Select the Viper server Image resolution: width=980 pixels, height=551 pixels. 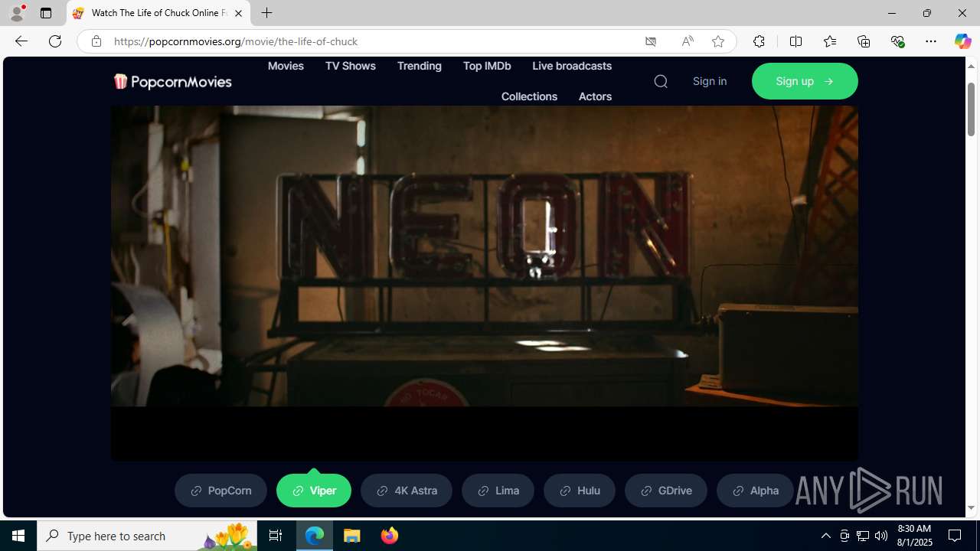pyautogui.click(x=314, y=491)
